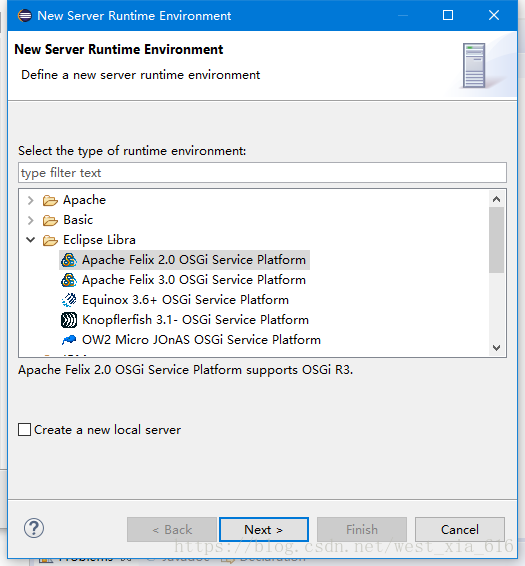The width and height of the screenshot is (525, 566).
Task: Click the Apache folder icon
Action: tap(50, 200)
